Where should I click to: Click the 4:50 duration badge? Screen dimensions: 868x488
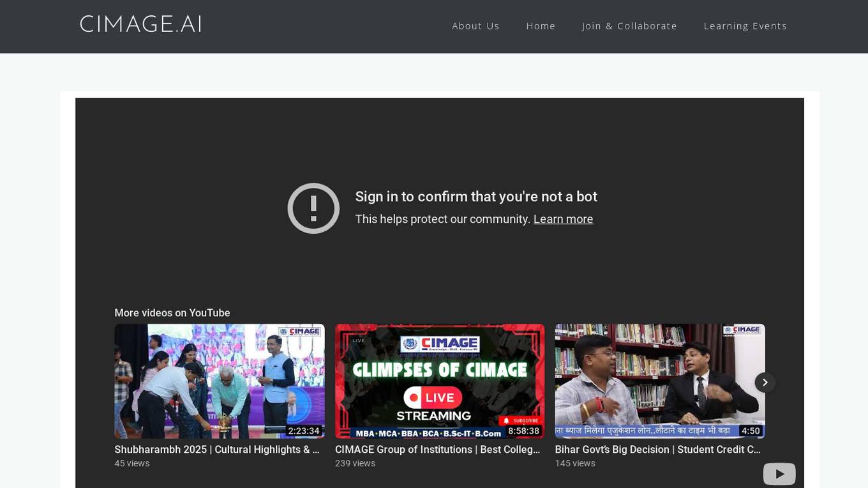point(751,431)
